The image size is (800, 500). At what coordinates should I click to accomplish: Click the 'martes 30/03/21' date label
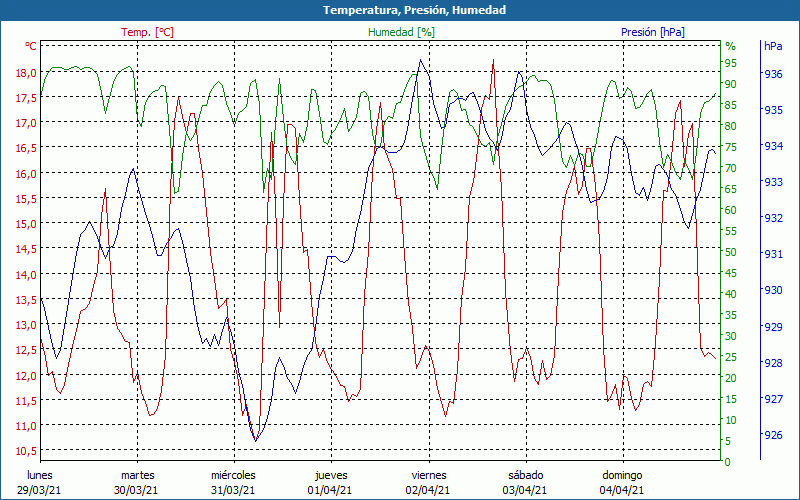coord(137,483)
